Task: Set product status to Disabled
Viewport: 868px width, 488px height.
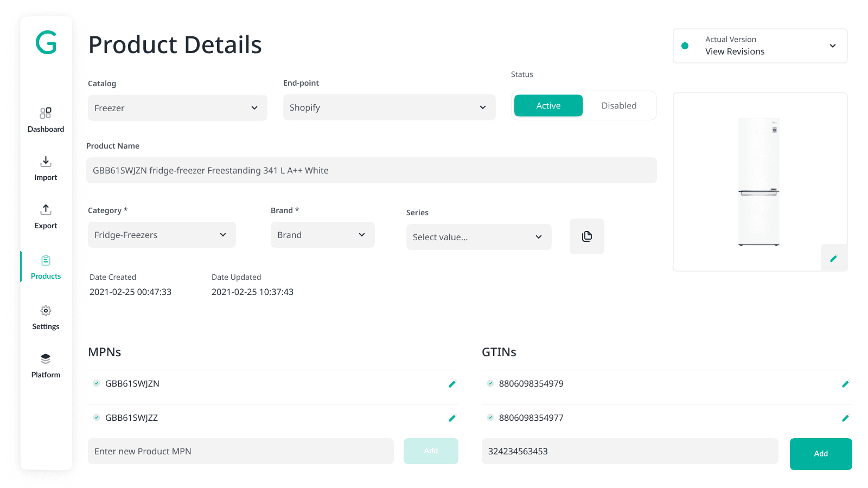Action: point(619,105)
